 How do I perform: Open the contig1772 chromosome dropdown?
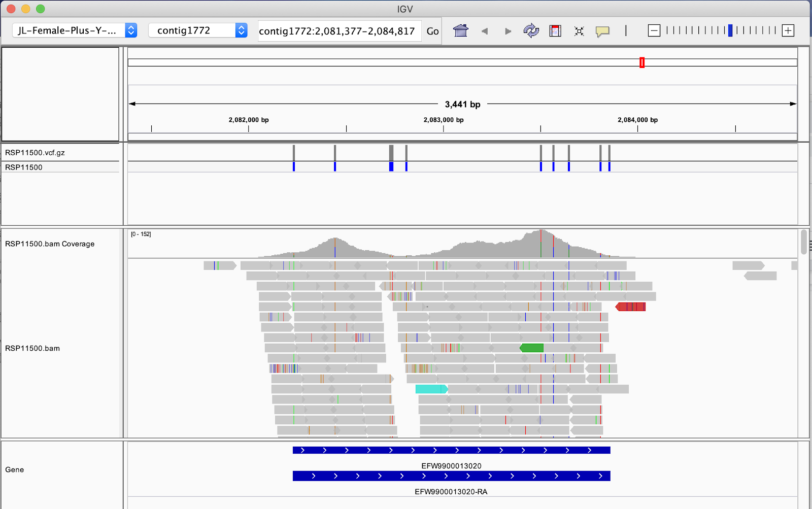tap(197, 30)
